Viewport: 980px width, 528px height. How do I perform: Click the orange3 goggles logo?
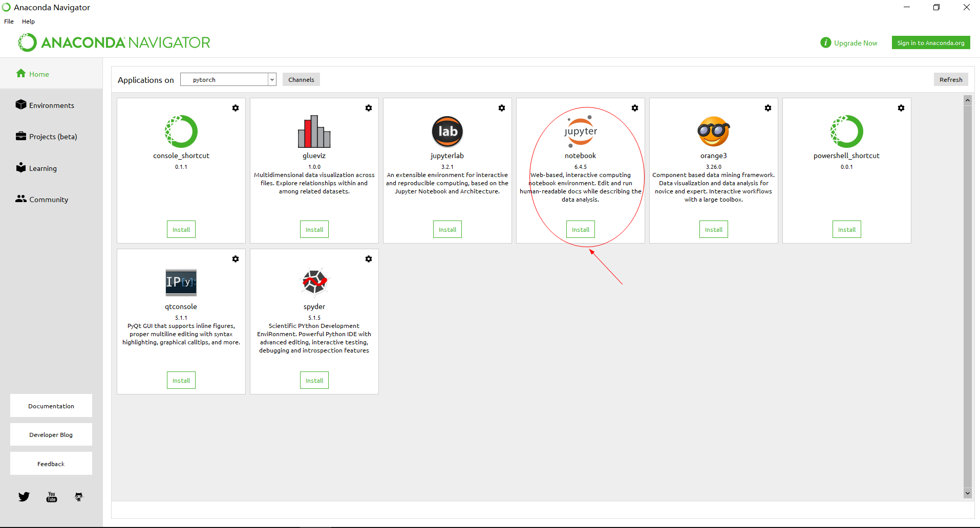[714, 131]
